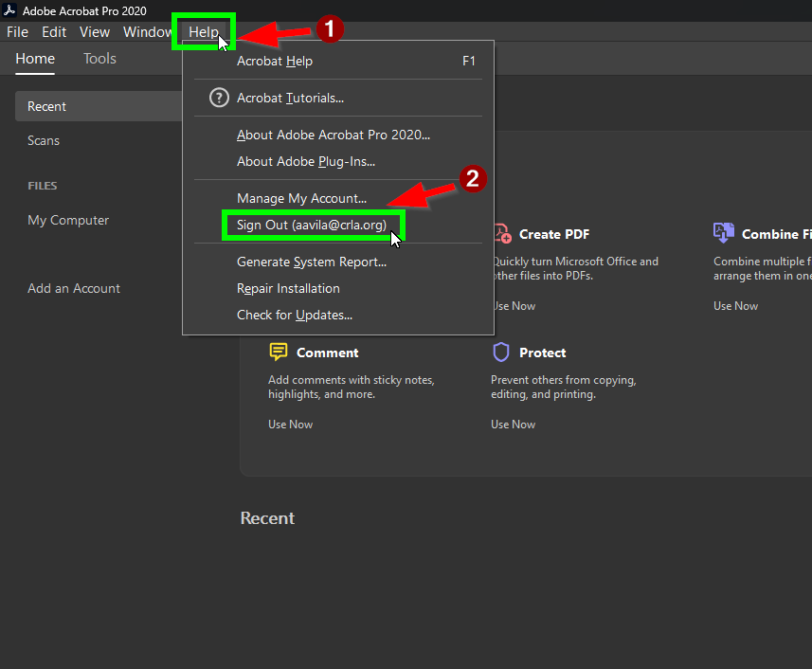Open My Computer under Files
The height and width of the screenshot is (669, 812).
point(68,220)
